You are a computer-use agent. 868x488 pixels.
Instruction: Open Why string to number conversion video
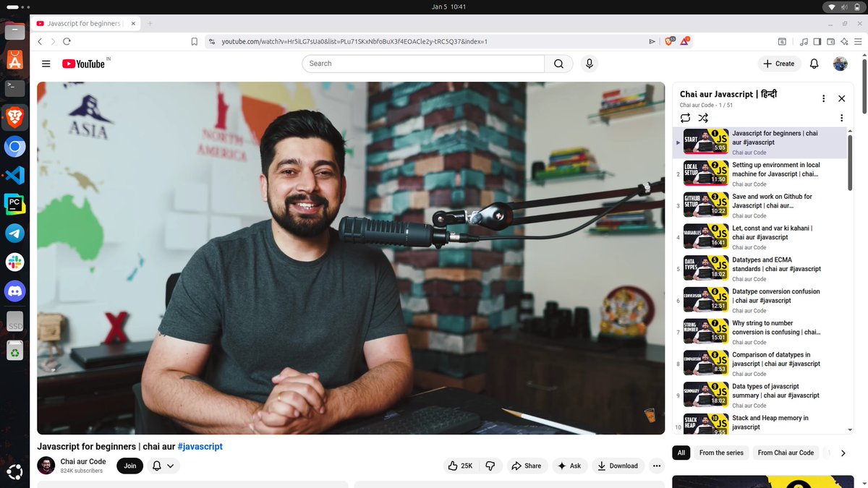pyautogui.click(x=759, y=333)
